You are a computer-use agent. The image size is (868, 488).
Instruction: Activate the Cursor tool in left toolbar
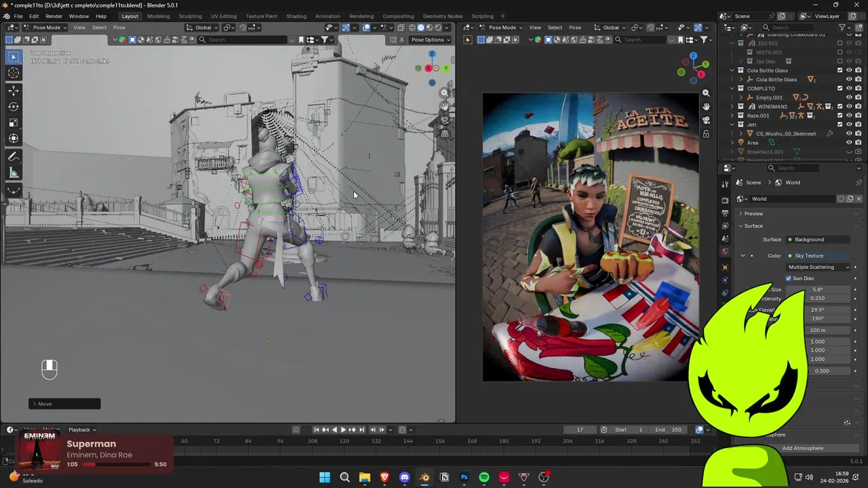(14, 73)
